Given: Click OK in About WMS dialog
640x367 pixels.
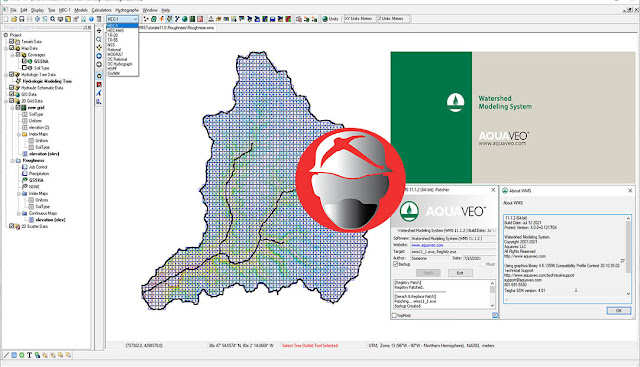Looking at the screenshot, I should 618,311.
